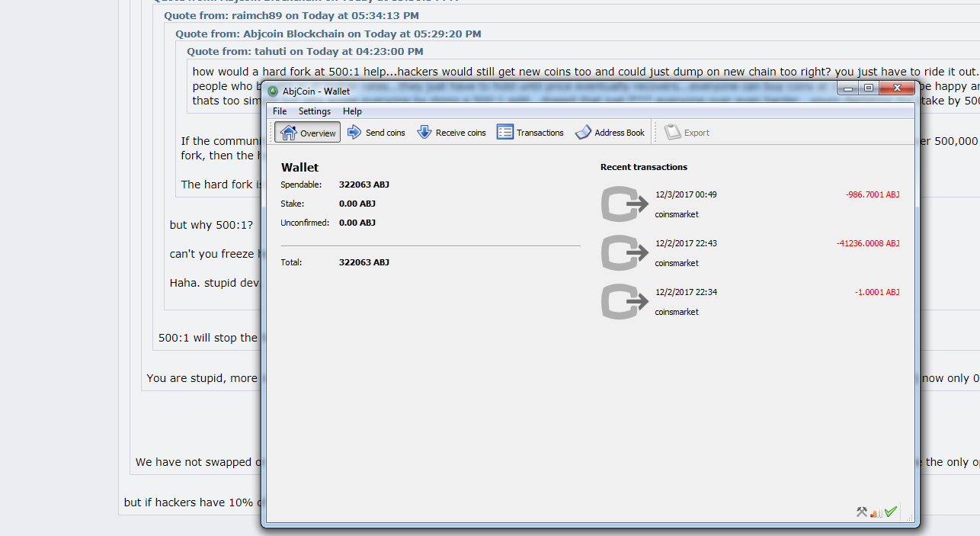Image resolution: width=980 pixels, height=536 pixels.
Task: Click the Wallet heading
Action: pyautogui.click(x=300, y=168)
